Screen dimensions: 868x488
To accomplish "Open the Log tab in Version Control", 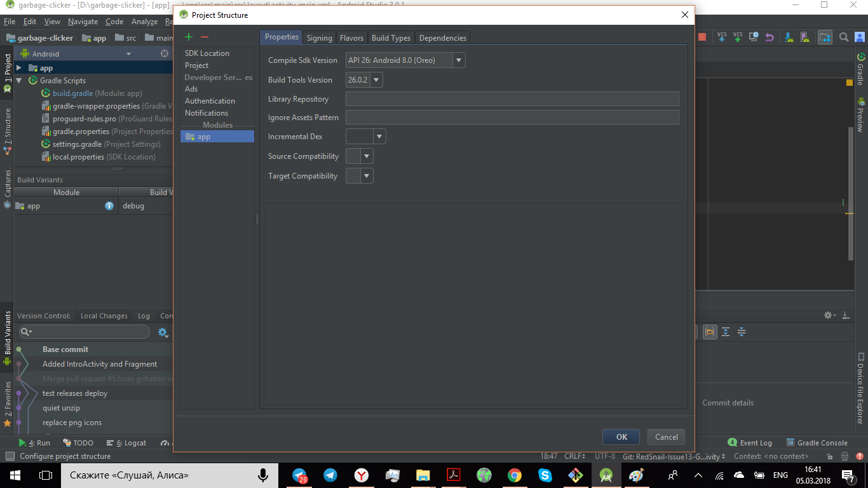I will (144, 316).
